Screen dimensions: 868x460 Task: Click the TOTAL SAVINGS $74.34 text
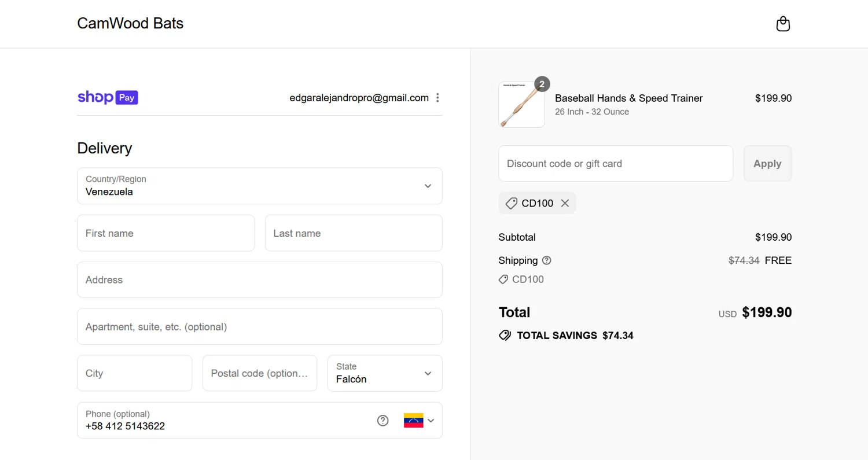pos(575,335)
